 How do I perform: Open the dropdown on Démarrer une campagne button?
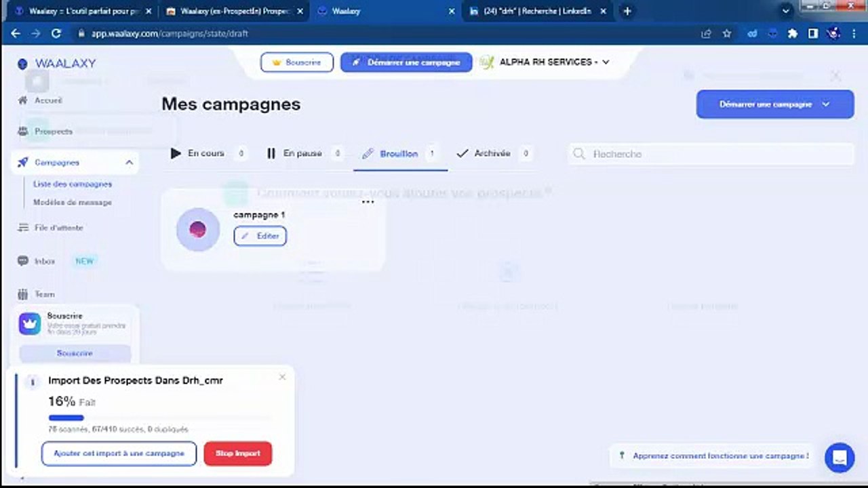coord(825,104)
